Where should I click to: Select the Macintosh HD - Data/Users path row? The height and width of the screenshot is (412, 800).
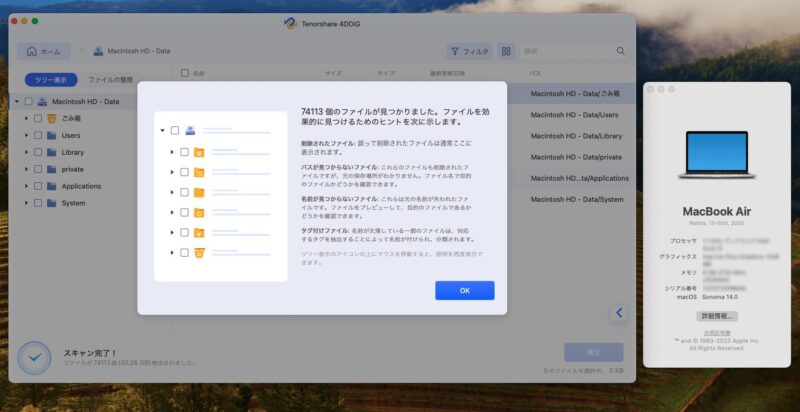(x=574, y=115)
